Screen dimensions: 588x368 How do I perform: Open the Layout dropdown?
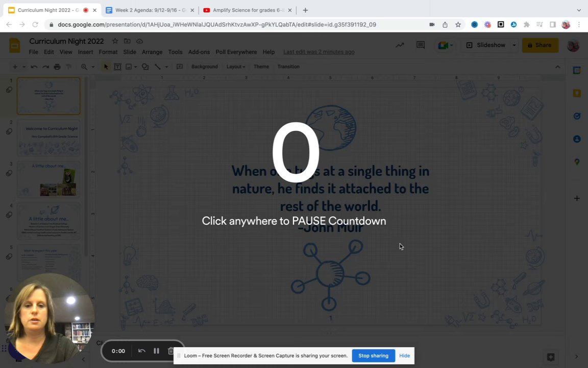click(x=235, y=67)
